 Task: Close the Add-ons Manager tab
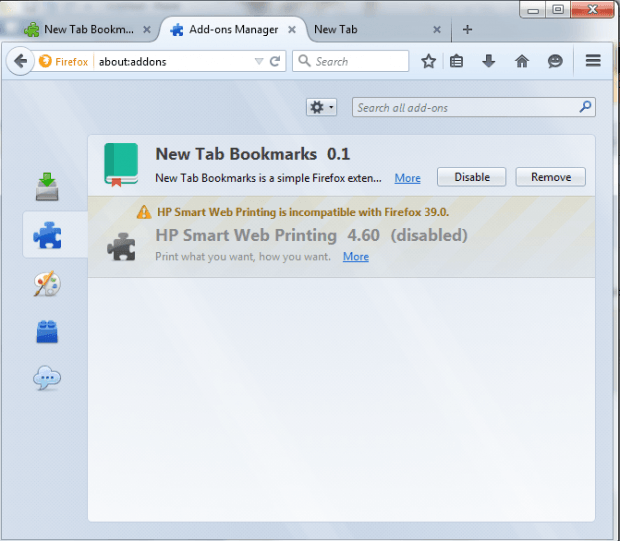(292, 30)
